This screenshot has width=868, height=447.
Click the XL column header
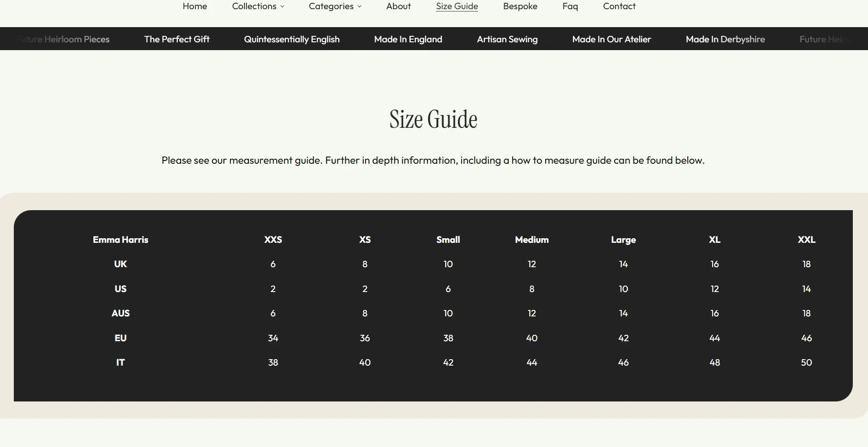tap(714, 240)
